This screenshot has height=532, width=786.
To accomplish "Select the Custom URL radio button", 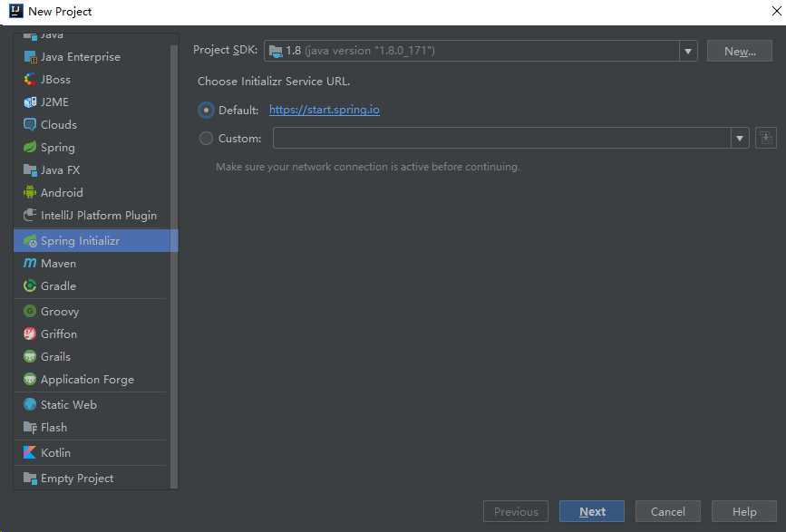I will 206,139.
